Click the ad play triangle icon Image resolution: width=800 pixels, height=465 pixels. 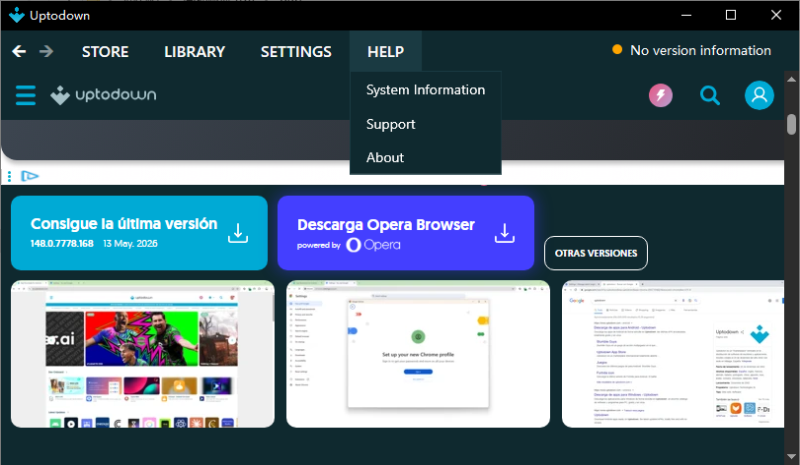point(30,176)
